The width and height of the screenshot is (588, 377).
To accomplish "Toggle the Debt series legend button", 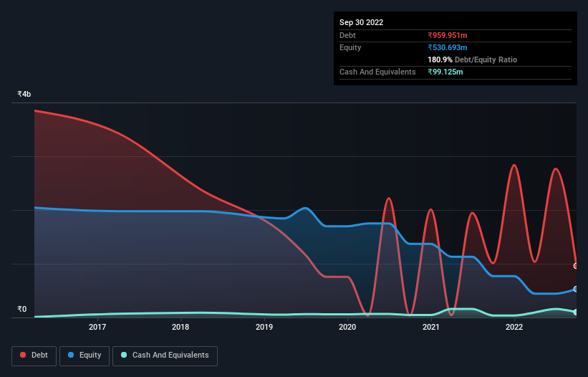I will [x=34, y=355].
